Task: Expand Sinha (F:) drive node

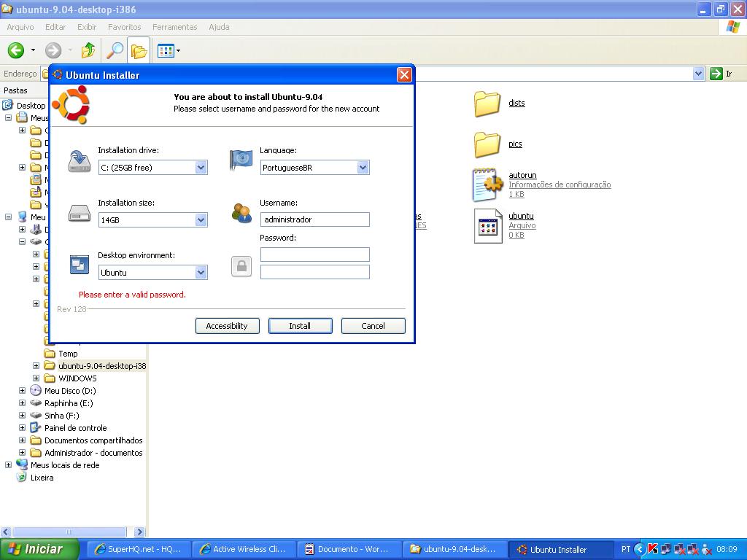Action: point(23,415)
